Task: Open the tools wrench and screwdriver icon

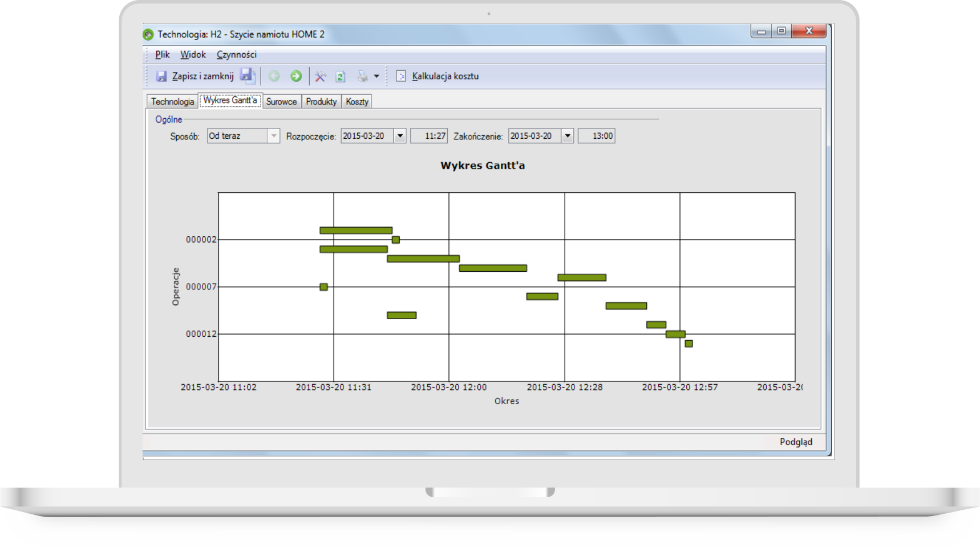Action: click(x=321, y=76)
